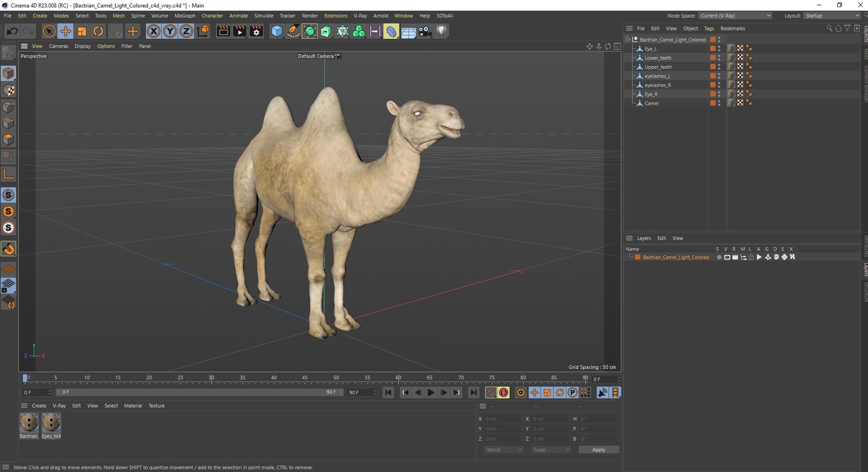Go to start of animation
Image resolution: width=868 pixels, height=472 pixels.
click(388, 392)
